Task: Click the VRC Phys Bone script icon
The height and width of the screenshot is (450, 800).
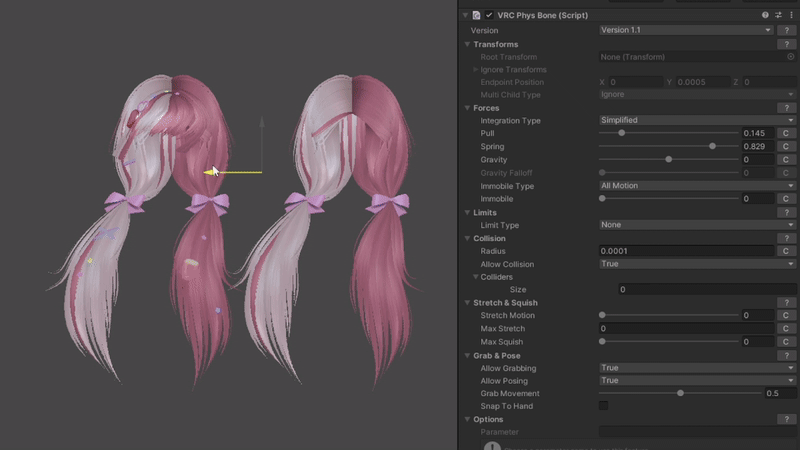Action: tap(476, 16)
